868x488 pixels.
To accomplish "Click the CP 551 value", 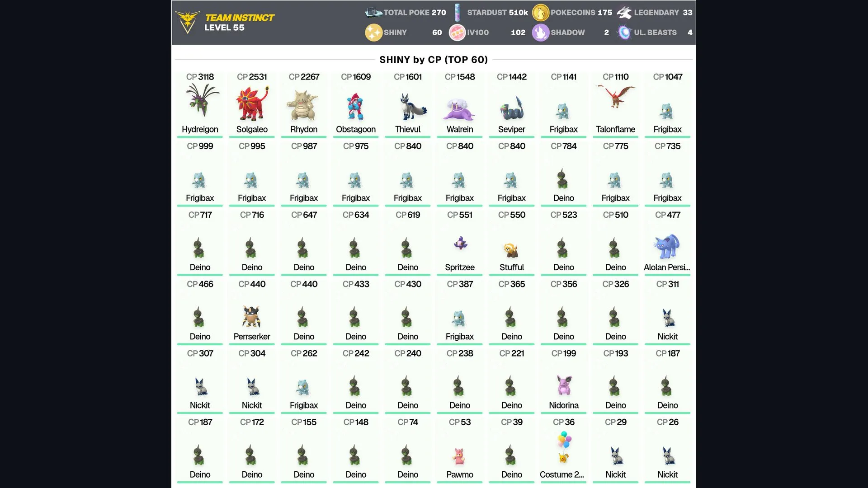I will point(460,215).
